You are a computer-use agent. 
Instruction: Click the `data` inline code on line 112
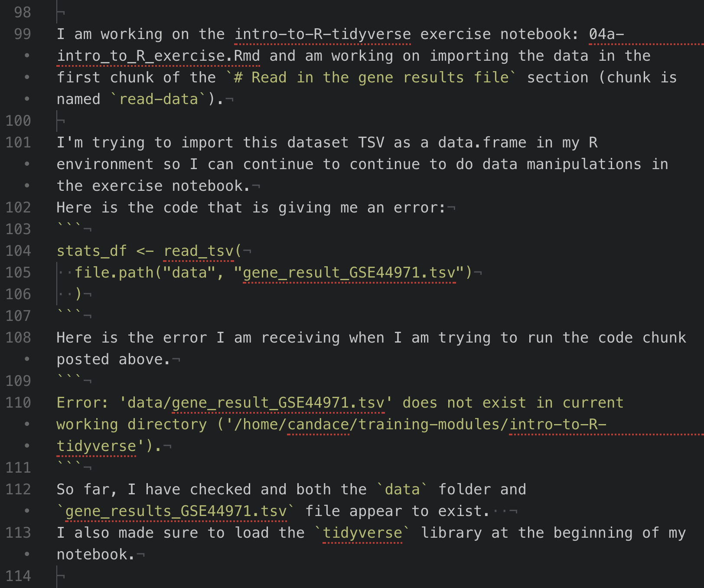(x=402, y=489)
